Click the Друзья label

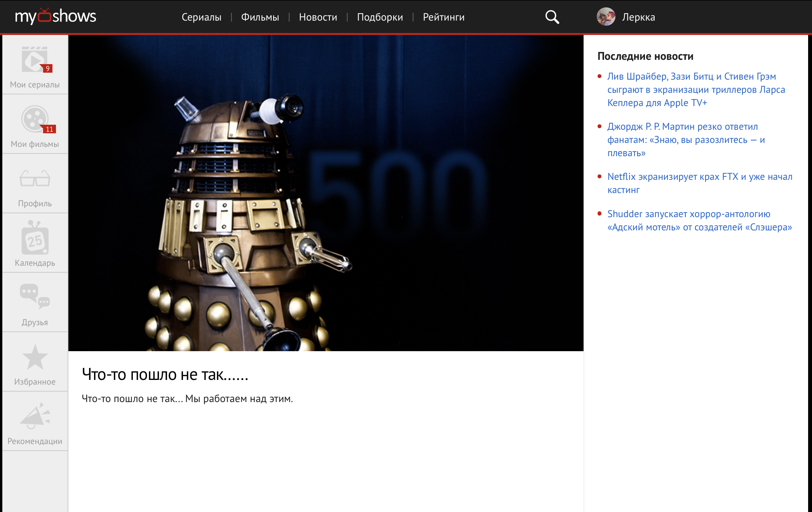click(x=35, y=322)
